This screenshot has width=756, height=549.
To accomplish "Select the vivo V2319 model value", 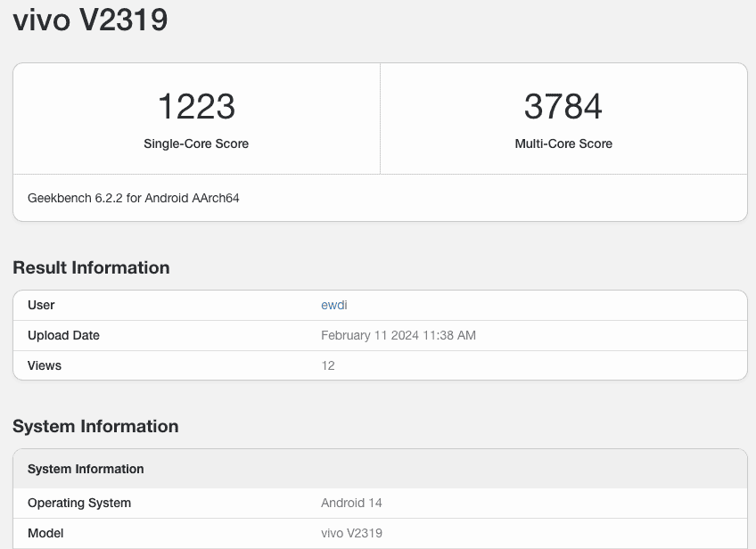I will point(351,534).
